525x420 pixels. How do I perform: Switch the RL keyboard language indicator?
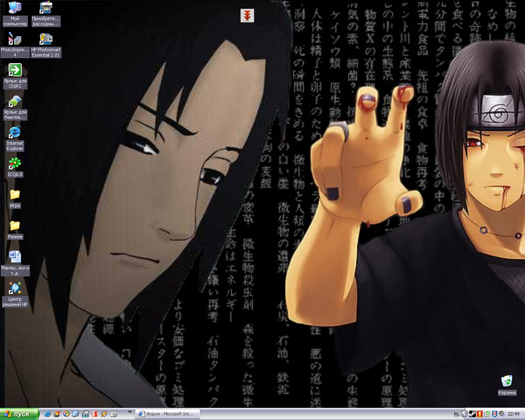(x=457, y=414)
